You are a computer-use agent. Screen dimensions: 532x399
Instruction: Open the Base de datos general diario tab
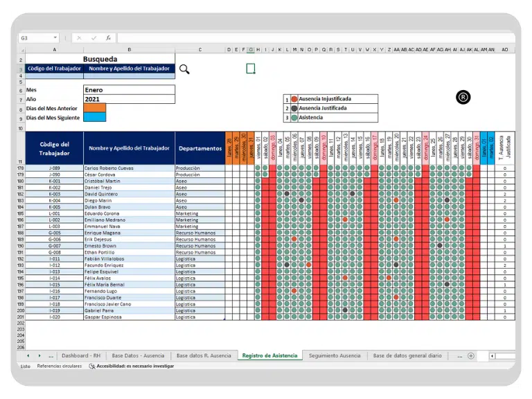pos(407,355)
